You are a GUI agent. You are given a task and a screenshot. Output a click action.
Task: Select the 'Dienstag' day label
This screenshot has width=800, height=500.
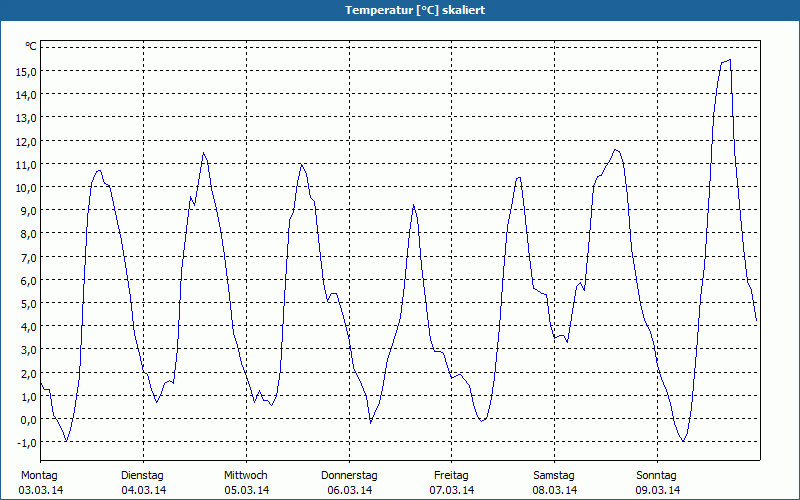[x=142, y=476]
